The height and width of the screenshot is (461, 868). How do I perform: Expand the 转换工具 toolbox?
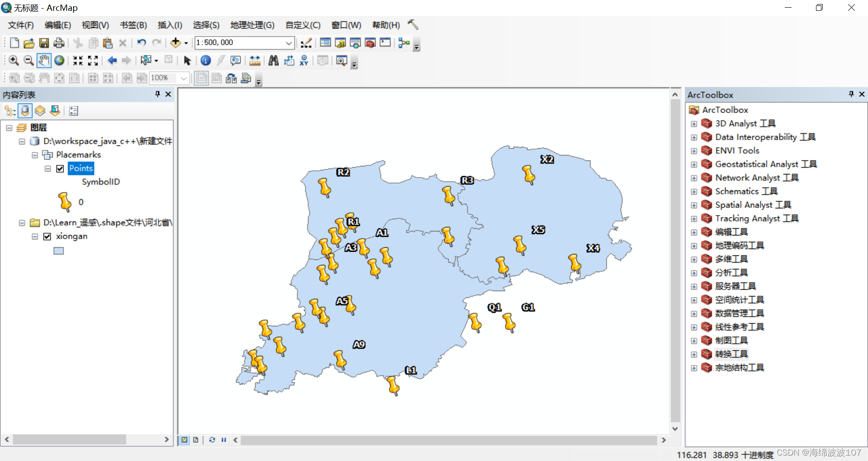(694, 354)
